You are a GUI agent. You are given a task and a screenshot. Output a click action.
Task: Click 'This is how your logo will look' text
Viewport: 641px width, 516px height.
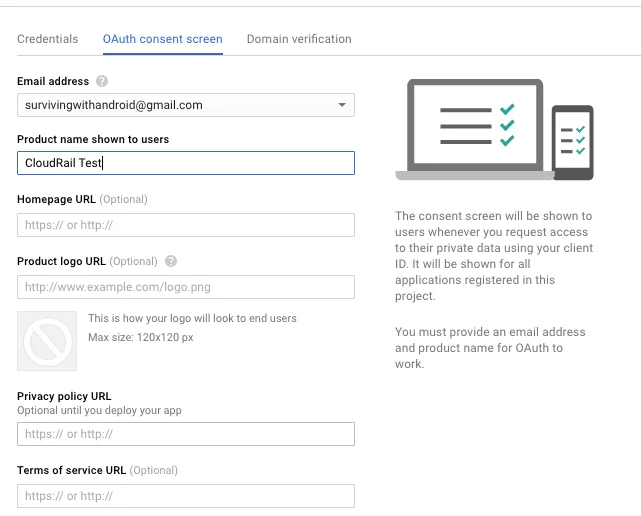[x=192, y=318]
